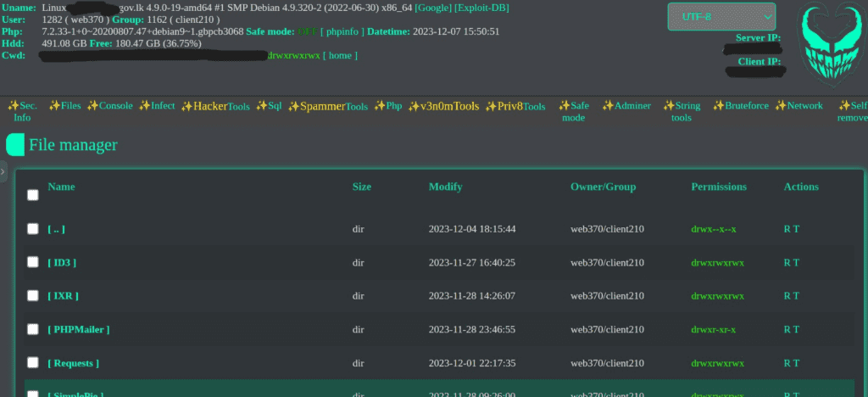868x397 pixels.
Task: Sort by the Size column header
Action: click(361, 187)
